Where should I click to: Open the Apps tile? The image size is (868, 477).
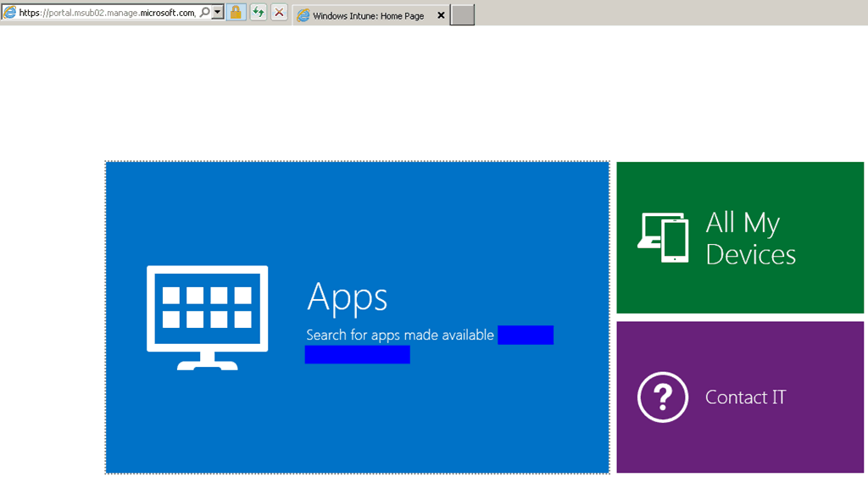(358, 317)
